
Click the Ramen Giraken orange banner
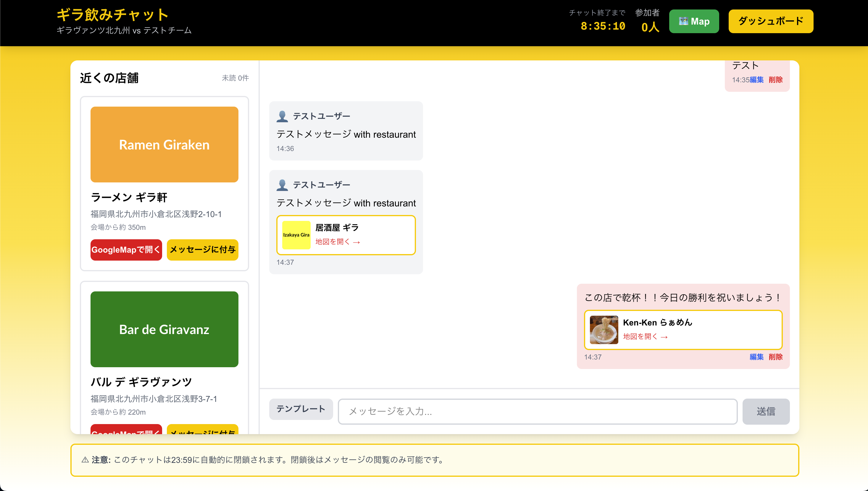tap(164, 144)
